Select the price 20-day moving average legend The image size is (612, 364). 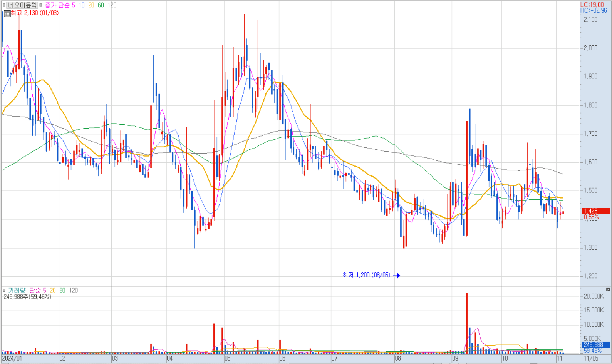[91, 5]
